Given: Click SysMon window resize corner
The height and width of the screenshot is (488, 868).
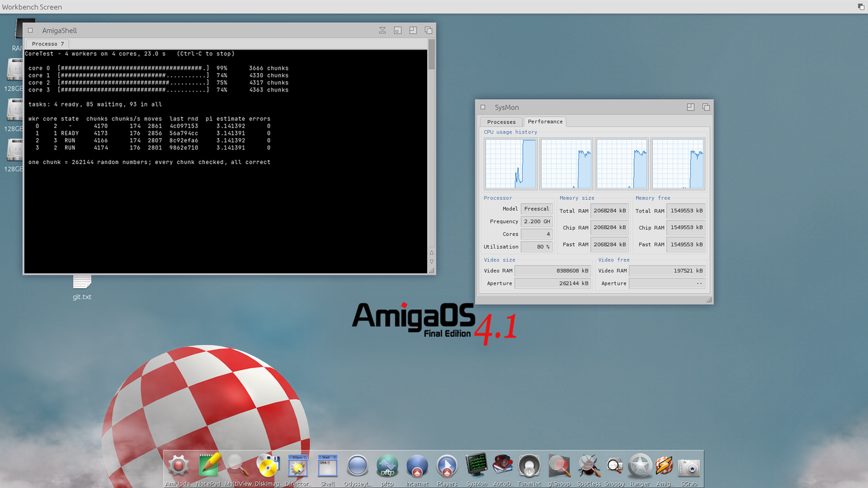Looking at the screenshot, I should [x=709, y=300].
